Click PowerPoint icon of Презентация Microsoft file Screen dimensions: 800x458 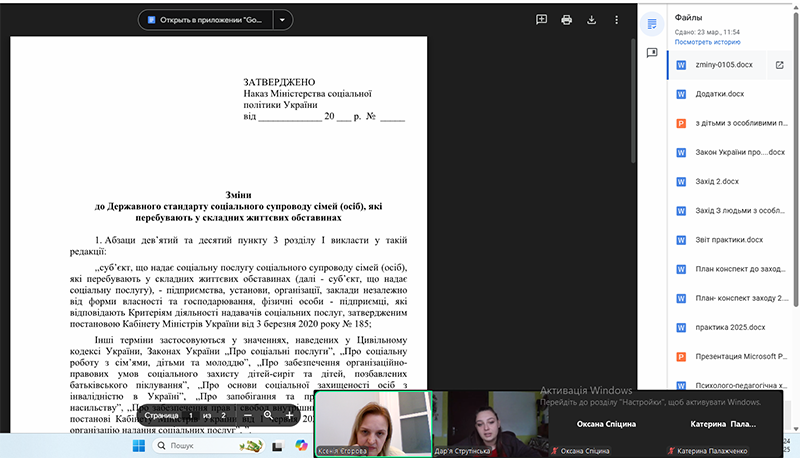[681, 357]
